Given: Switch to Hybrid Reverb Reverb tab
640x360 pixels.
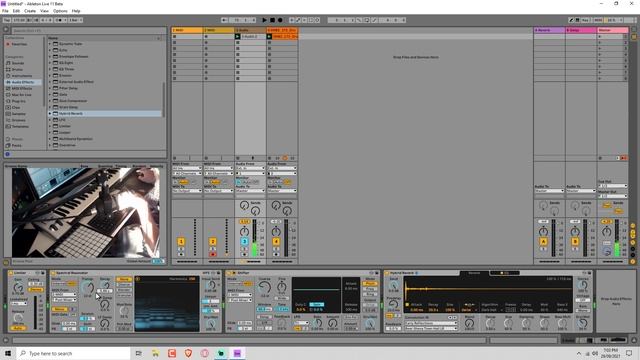Looking at the screenshot, I should click(474, 273).
